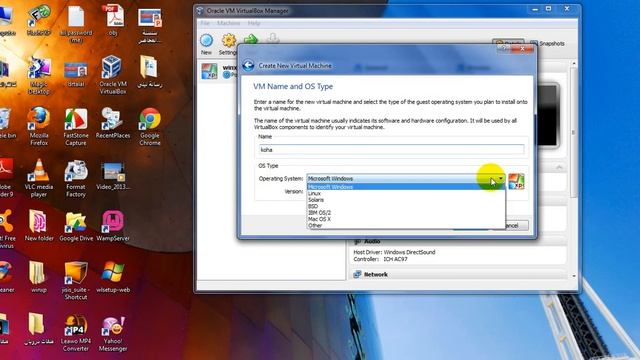Click the green Start arrow toolbar icon

click(x=251, y=40)
